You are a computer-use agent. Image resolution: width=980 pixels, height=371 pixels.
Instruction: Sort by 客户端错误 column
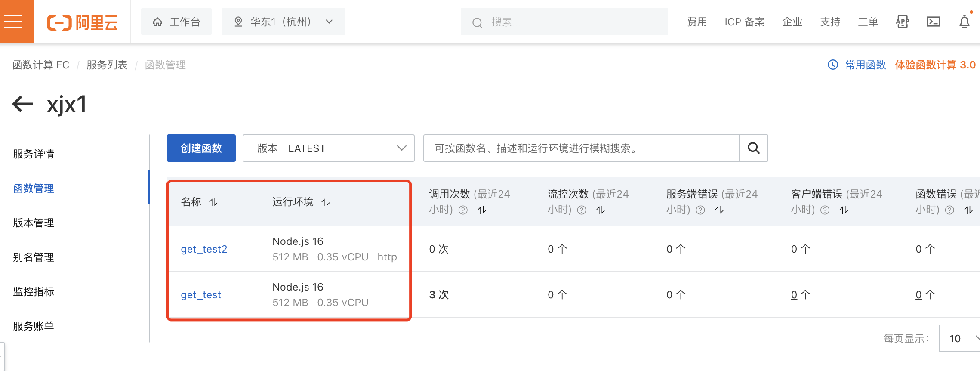(x=844, y=210)
